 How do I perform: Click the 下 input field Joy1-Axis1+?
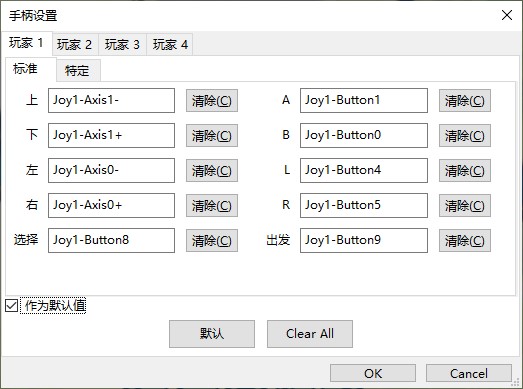coord(111,135)
